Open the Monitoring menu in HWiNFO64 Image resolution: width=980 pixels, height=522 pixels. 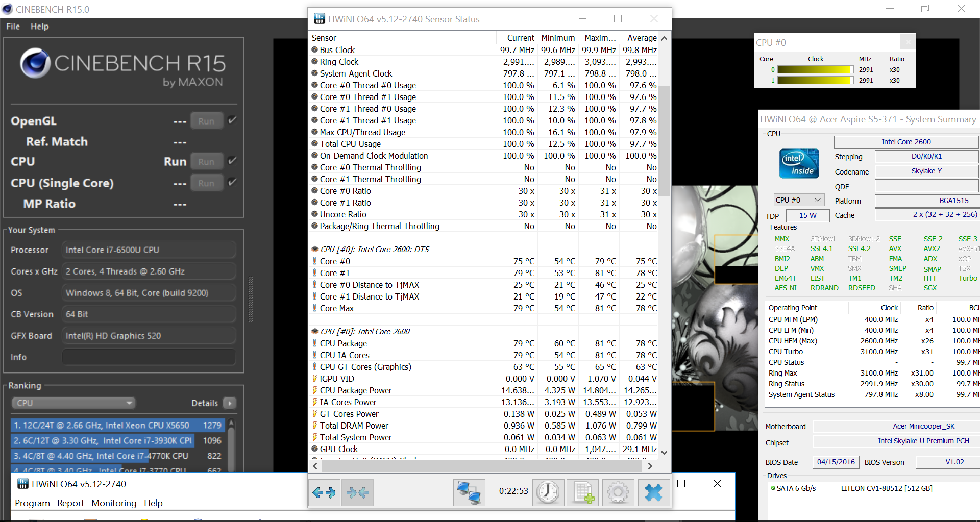(114, 503)
